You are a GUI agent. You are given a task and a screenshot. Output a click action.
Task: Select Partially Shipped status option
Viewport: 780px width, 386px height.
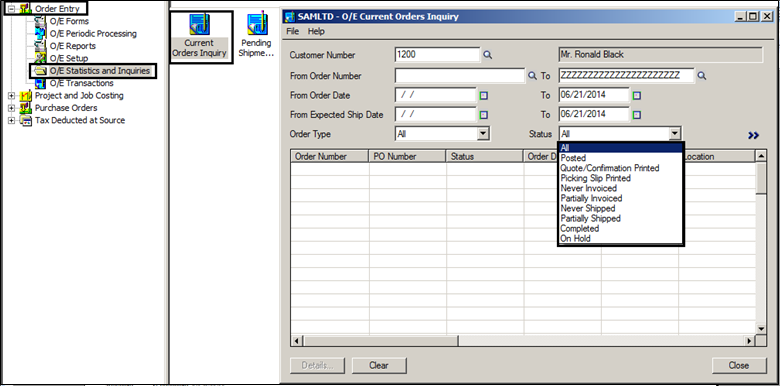[x=620, y=218]
